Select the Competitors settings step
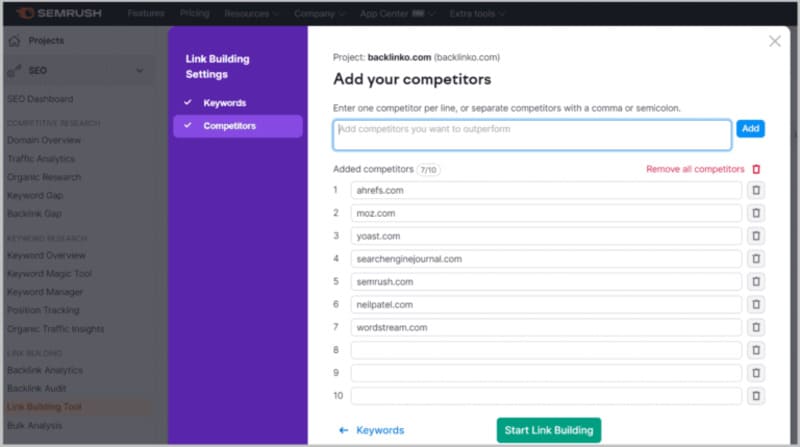 click(229, 126)
